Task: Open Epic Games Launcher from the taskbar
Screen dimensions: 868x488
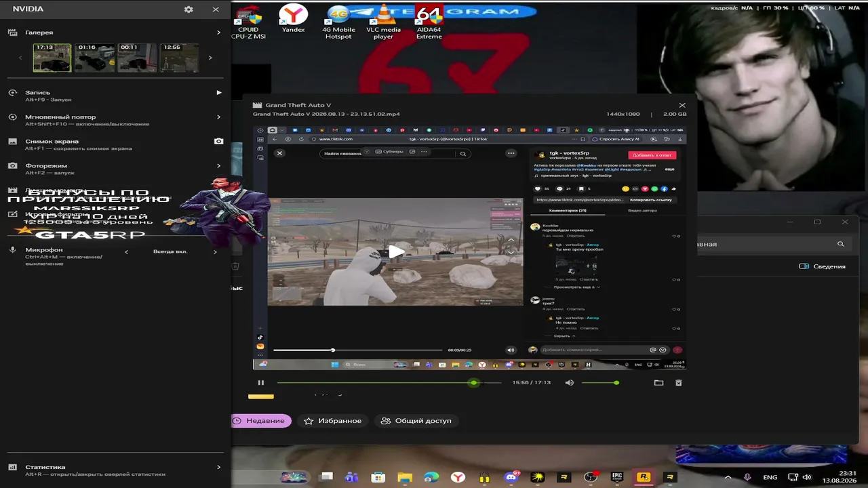Action: coord(616,477)
